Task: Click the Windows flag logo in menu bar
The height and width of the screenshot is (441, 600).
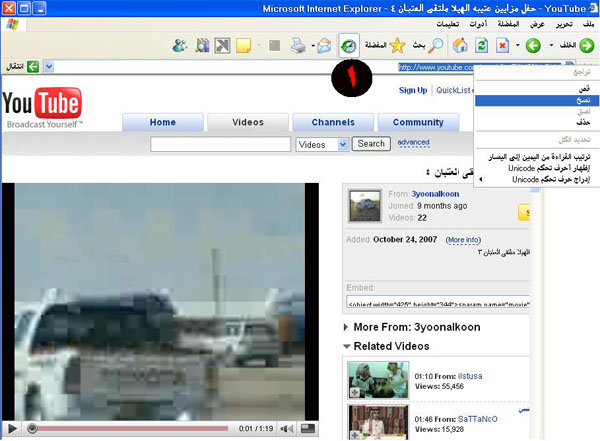Action: 13,24
